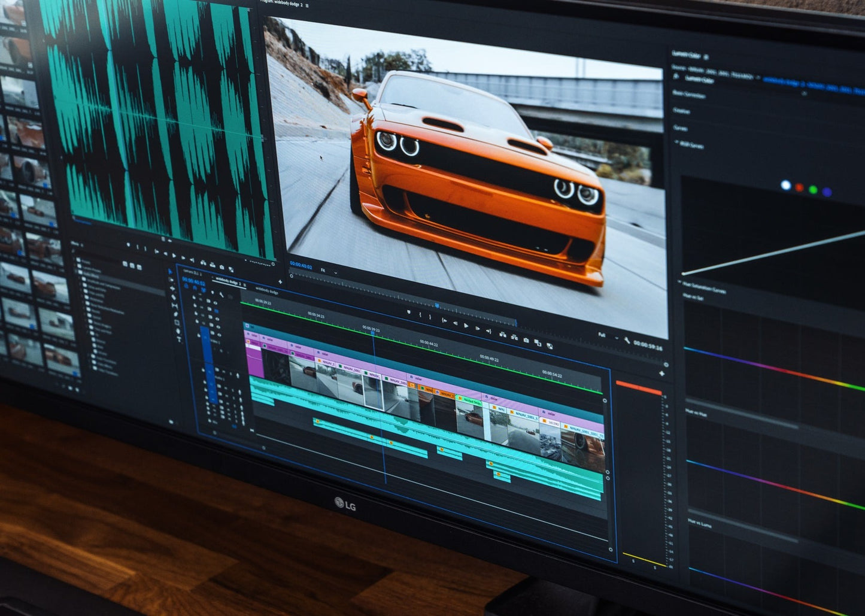Play the clip in the Source monitor
The width and height of the screenshot is (865, 616).
[174, 256]
